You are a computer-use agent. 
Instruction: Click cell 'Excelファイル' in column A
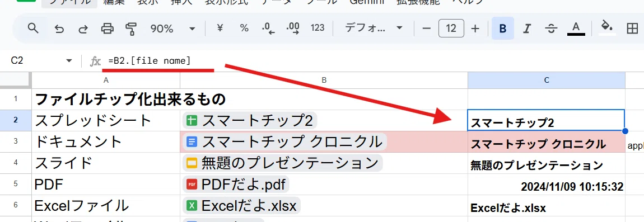click(x=106, y=205)
